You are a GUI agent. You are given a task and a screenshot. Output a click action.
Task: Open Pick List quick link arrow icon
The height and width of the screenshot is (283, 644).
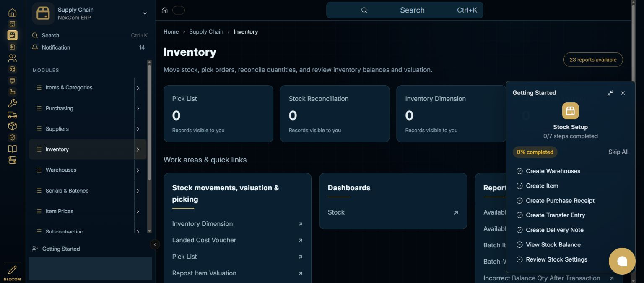coord(300,257)
